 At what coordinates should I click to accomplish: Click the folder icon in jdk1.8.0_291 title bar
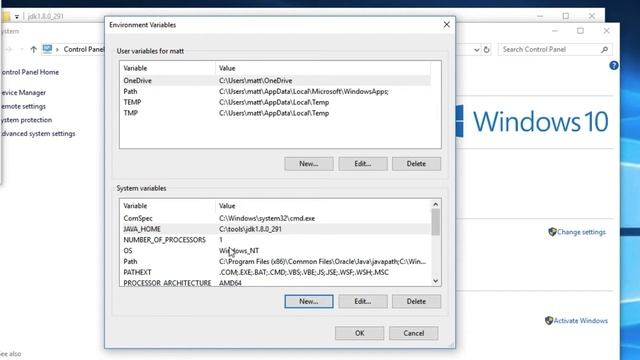[5, 16]
